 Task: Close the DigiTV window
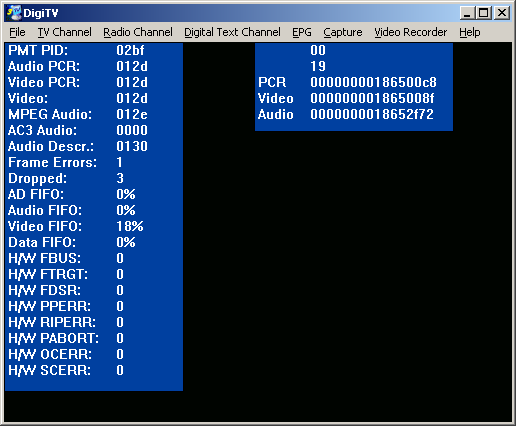[x=502, y=13]
